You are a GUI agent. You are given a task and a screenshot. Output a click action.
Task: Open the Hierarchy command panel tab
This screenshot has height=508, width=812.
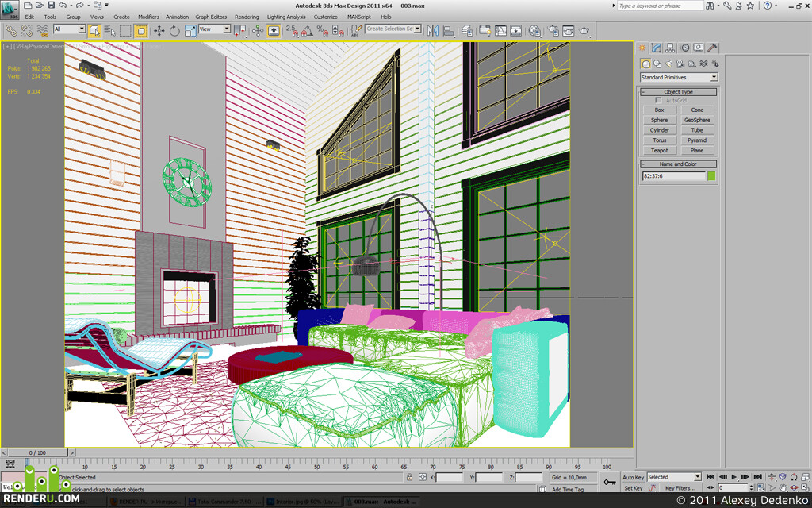(x=670, y=48)
